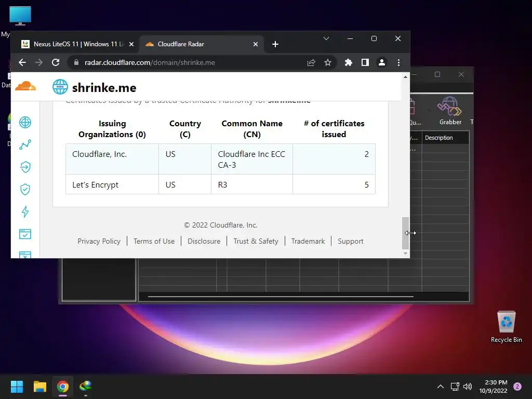Click the Issuing Organizations column header
Viewport: 532px width, 399px height.
pyautogui.click(x=112, y=129)
